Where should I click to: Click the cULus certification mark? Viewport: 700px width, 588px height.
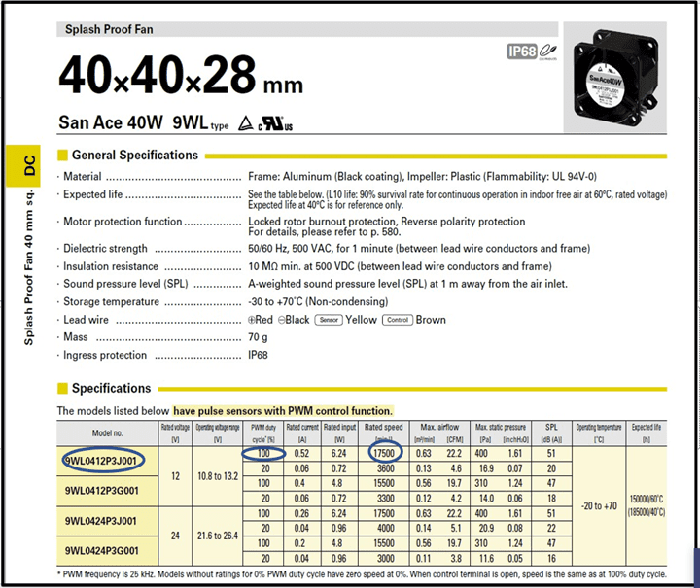coord(275,123)
